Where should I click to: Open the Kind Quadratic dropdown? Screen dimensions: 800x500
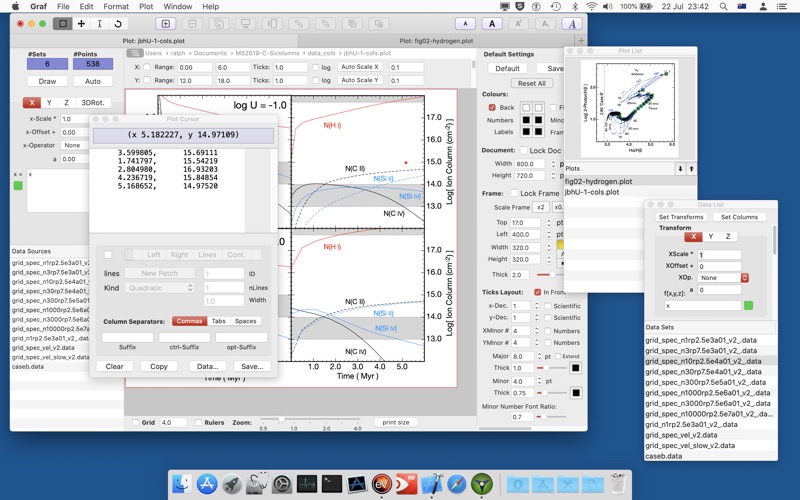(160, 288)
